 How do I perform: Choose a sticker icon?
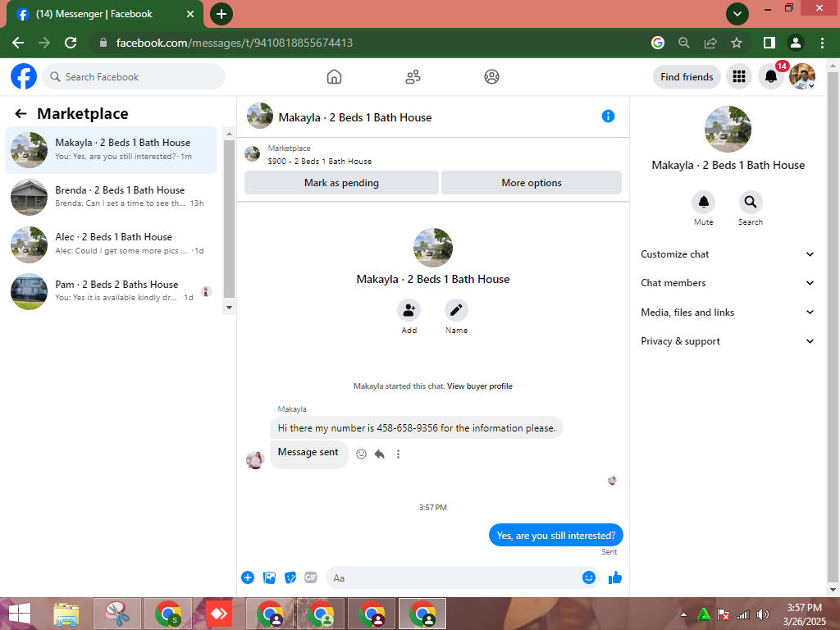tap(290, 577)
